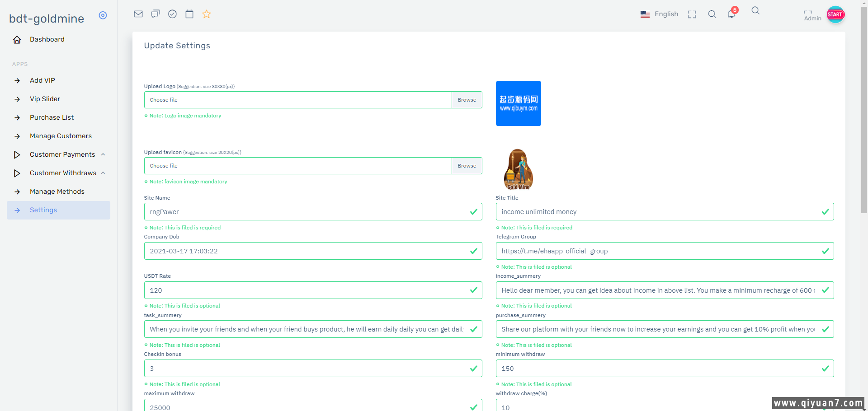This screenshot has height=411, width=868.
Task: Toggle the sidebar collapse radio icon
Action: tap(103, 15)
